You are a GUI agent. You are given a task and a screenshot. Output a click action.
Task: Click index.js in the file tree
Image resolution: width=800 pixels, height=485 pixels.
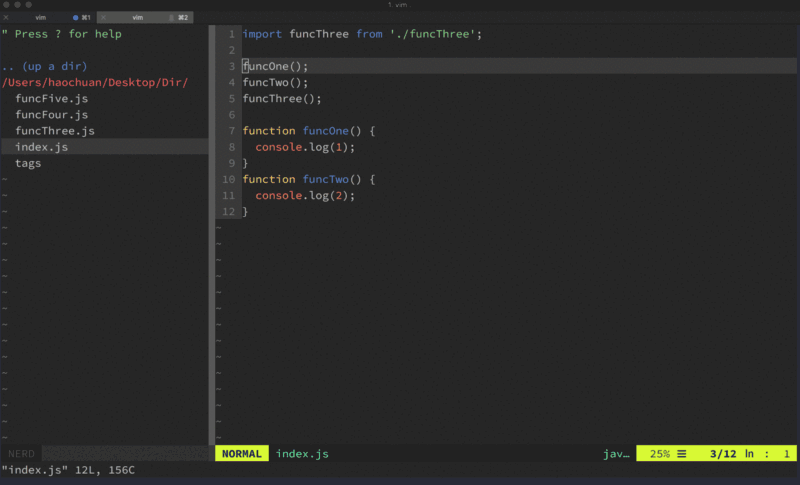(x=41, y=147)
